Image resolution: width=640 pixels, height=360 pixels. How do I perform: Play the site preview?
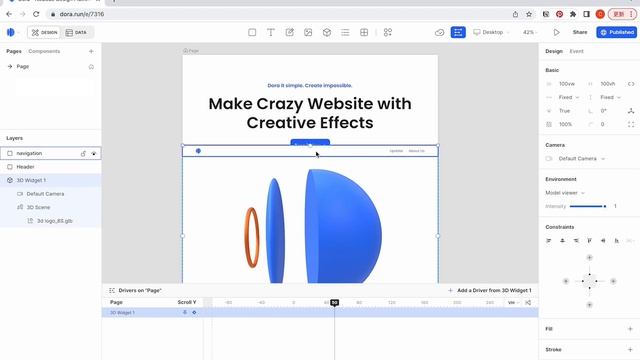(556, 32)
